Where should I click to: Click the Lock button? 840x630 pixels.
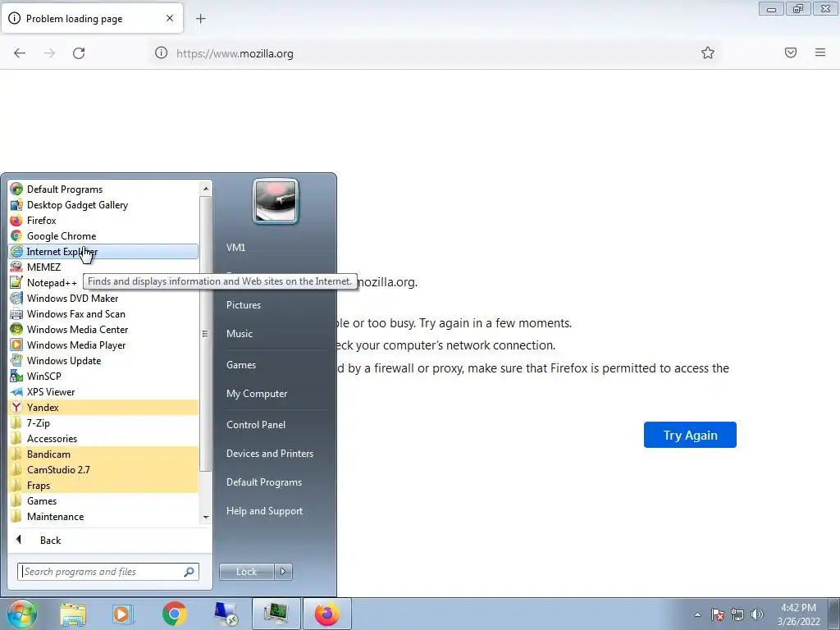click(246, 572)
